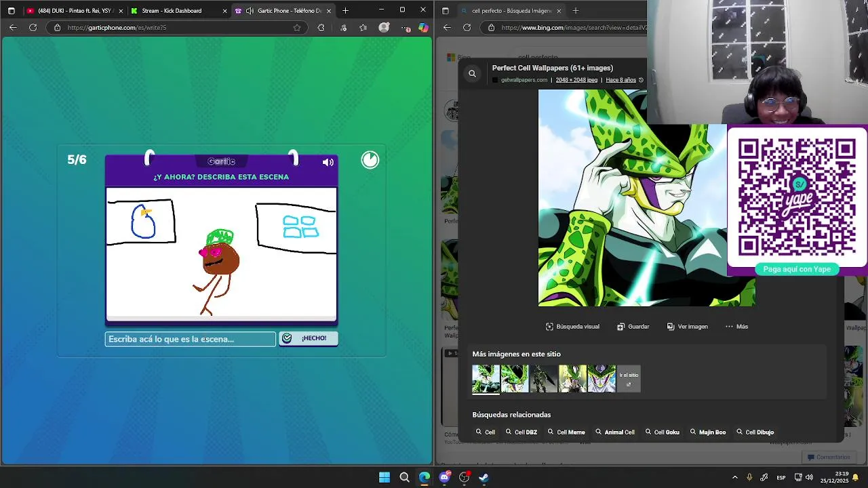Open a new tab in Bing window
The image size is (868, 488).
click(575, 11)
